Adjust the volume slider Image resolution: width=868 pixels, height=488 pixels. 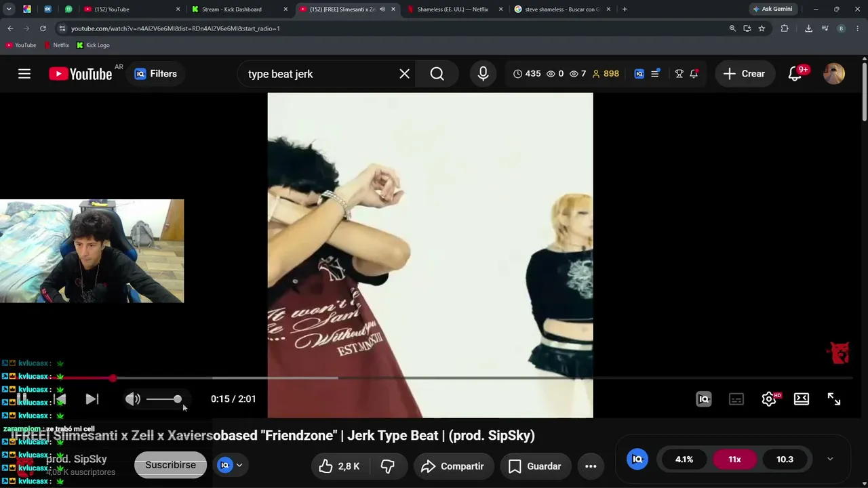click(163, 399)
